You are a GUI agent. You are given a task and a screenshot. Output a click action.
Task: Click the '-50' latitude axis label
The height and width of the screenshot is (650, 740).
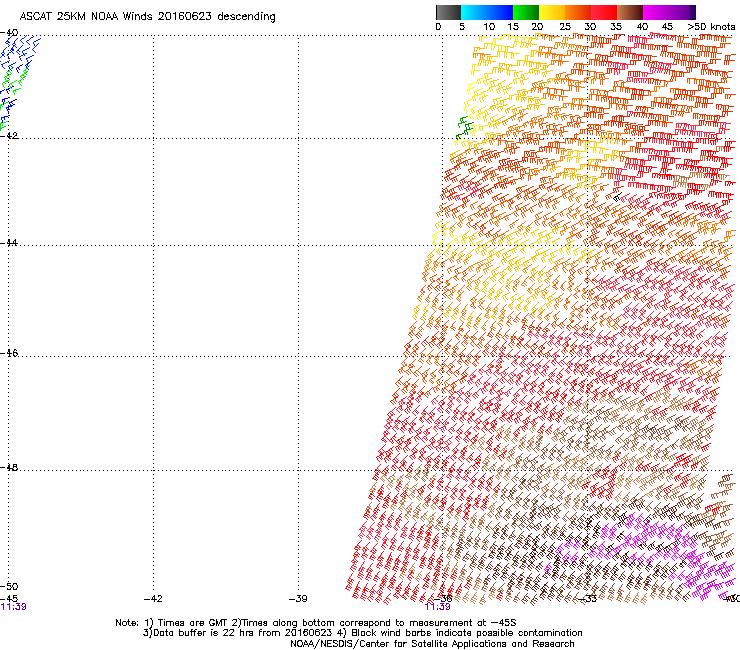pyautogui.click(x=9, y=587)
